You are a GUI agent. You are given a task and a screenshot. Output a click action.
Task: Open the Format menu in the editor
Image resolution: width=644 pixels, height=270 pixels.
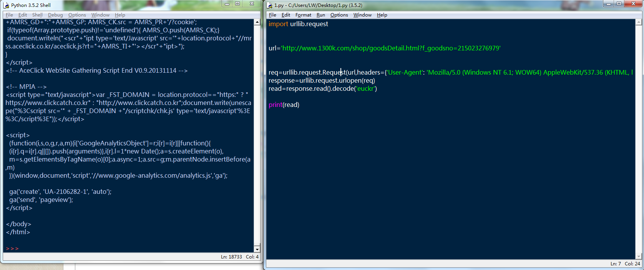tap(303, 15)
